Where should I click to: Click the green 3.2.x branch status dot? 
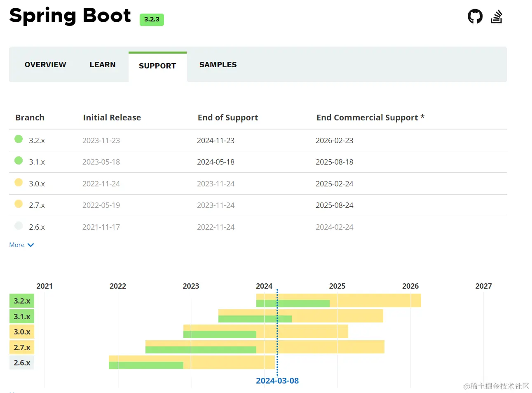click(19, 139)
